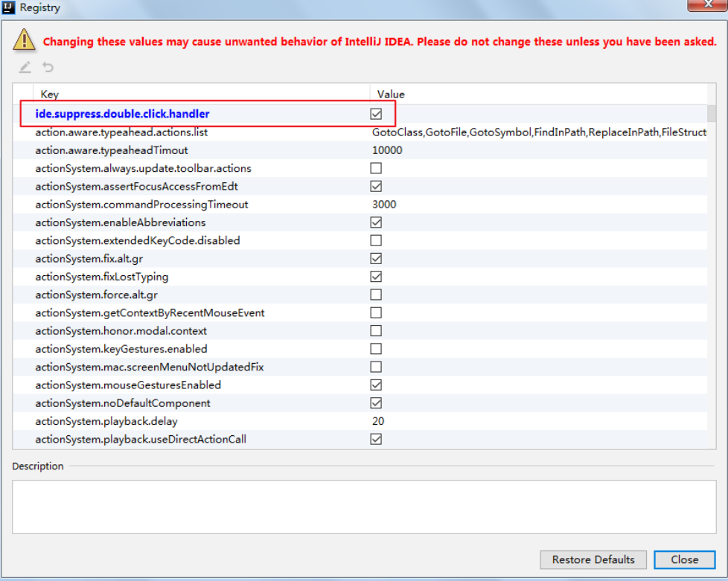Click the 3000 value cell
This screenshot has width=728, height=581.
(384, 205)
